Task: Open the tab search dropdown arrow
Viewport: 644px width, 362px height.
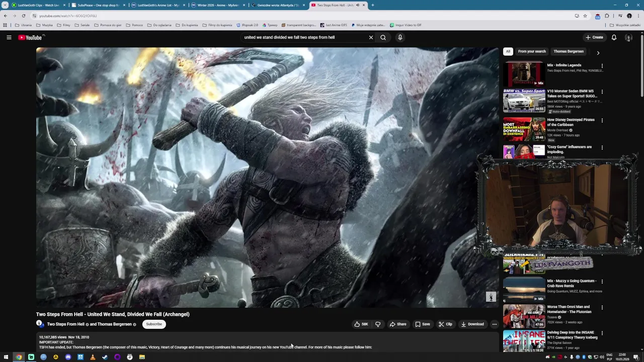Action: [x=5, y=5]
